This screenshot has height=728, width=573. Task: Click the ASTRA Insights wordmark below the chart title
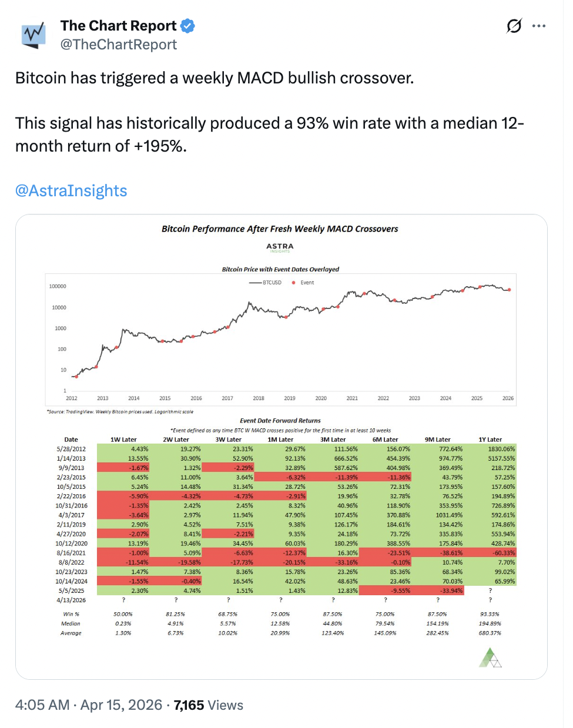280,246
